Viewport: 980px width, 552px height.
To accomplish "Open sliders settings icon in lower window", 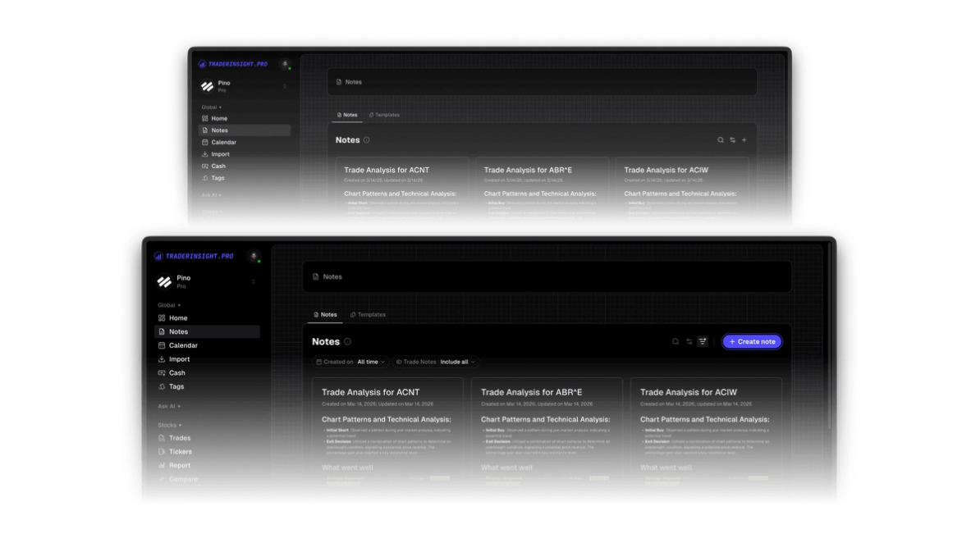I will 689,341.
